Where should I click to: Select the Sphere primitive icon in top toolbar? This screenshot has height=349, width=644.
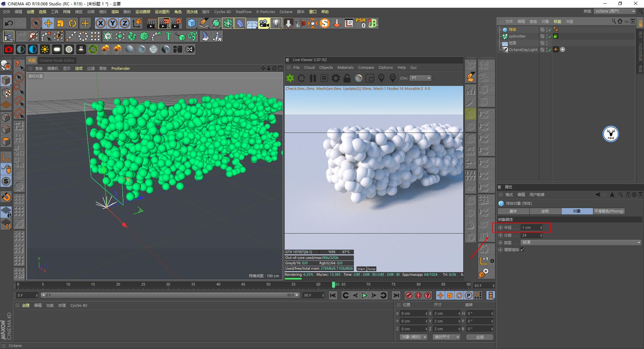click(192, 23)
